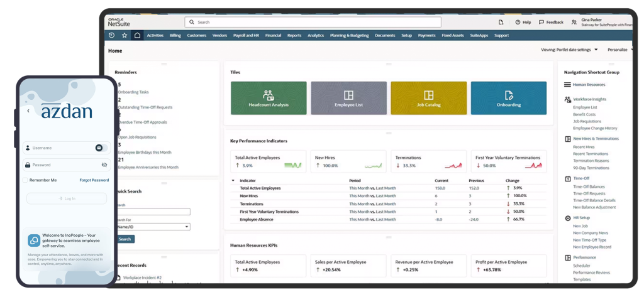Open the Recent Records clock icon

point(112,35)
